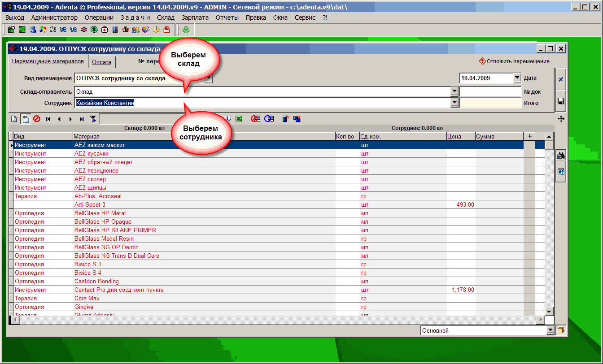Click the binoculars search icon
This screenshot has width=603, height=364.
(x=560, y=156)
